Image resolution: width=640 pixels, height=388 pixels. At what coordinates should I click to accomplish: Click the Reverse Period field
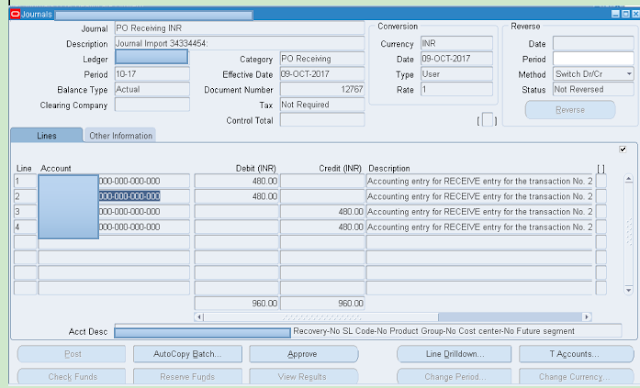coord(593,58)
